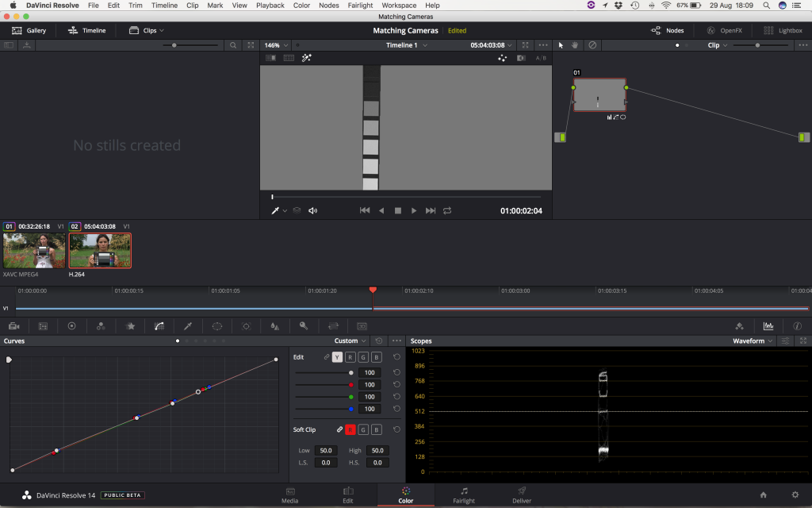Open the 3D stereoscopic palette

362,326
